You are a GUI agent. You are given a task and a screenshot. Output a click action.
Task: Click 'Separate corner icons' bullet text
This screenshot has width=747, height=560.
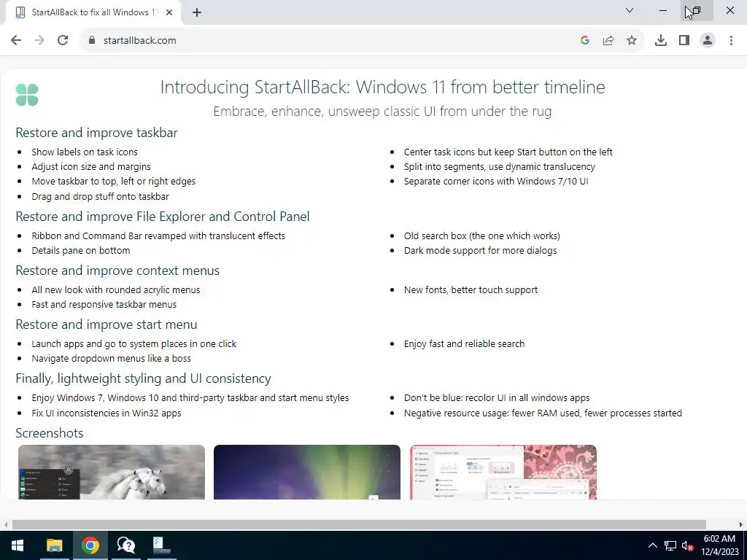coord(496,182)
